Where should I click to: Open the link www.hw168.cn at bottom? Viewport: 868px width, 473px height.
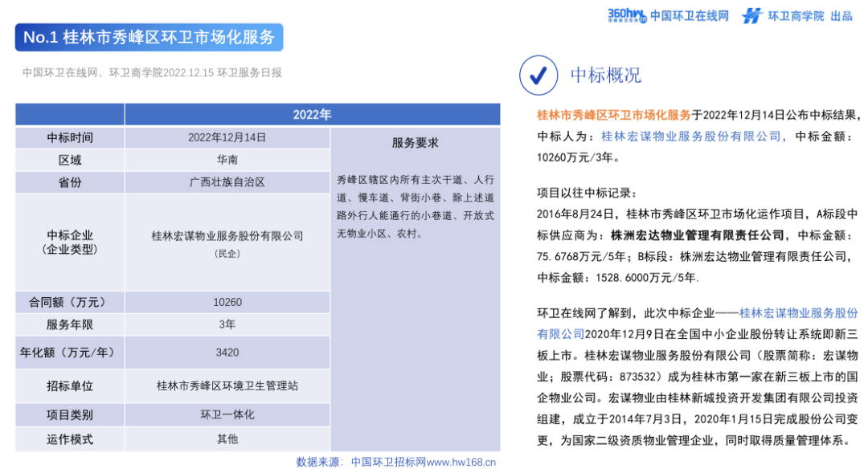(461, 462)
